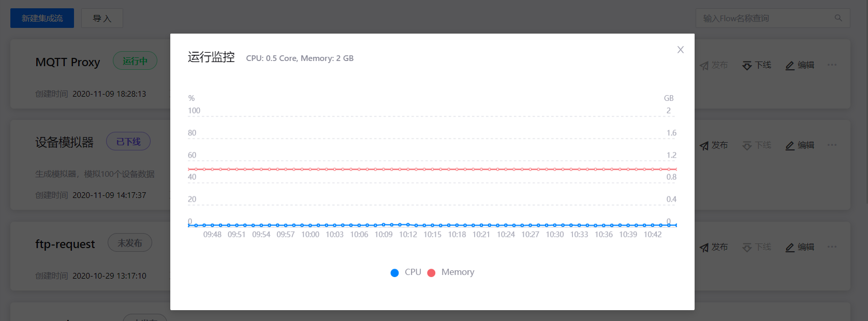This screenshot has height=321, width=868.
Task: Toggle the Memory legend series
Action: pos(451,272)
